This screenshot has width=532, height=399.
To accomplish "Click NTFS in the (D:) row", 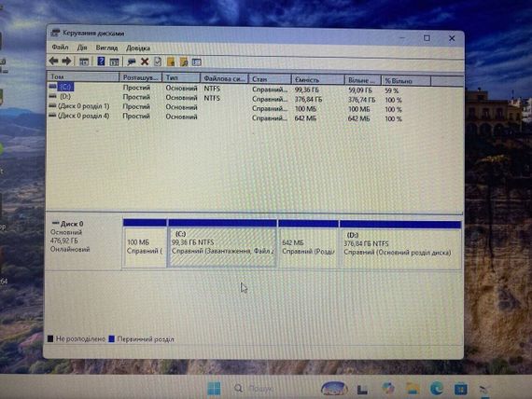I will pos(212,98).
